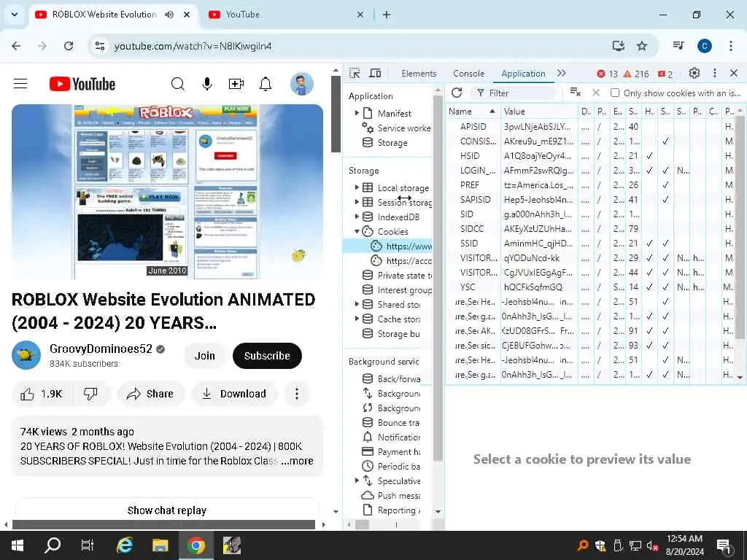This screenshot has width=747, height=560.
Task: Select the Application tab
Action: 523,74
